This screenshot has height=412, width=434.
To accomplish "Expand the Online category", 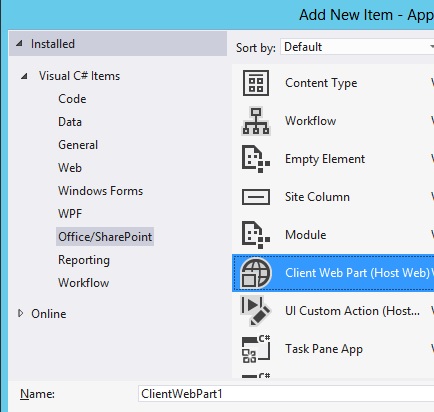I will [x=21, y=313].
